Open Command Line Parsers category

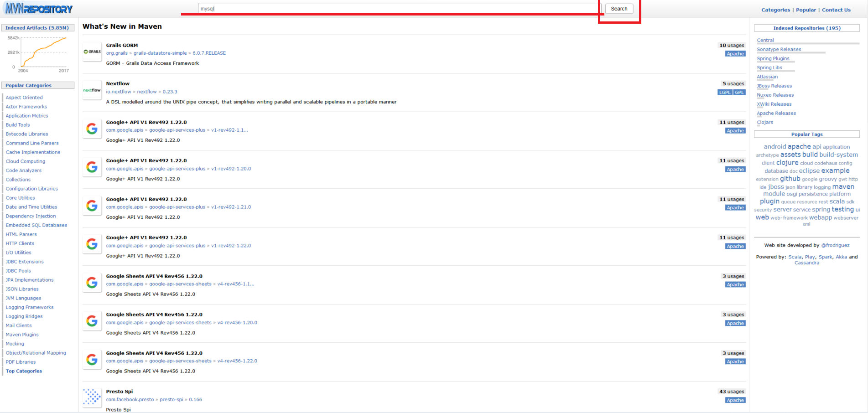tap(32, 143)
